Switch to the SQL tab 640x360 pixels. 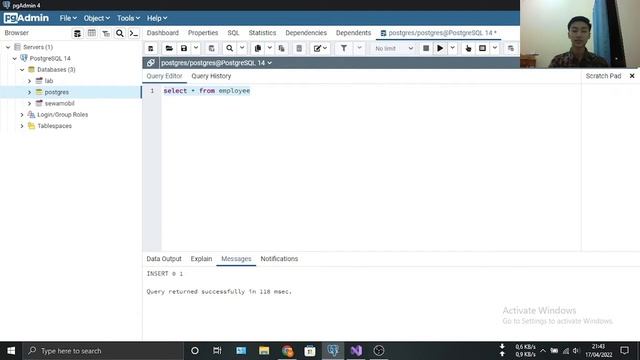[x=233, y=33]
